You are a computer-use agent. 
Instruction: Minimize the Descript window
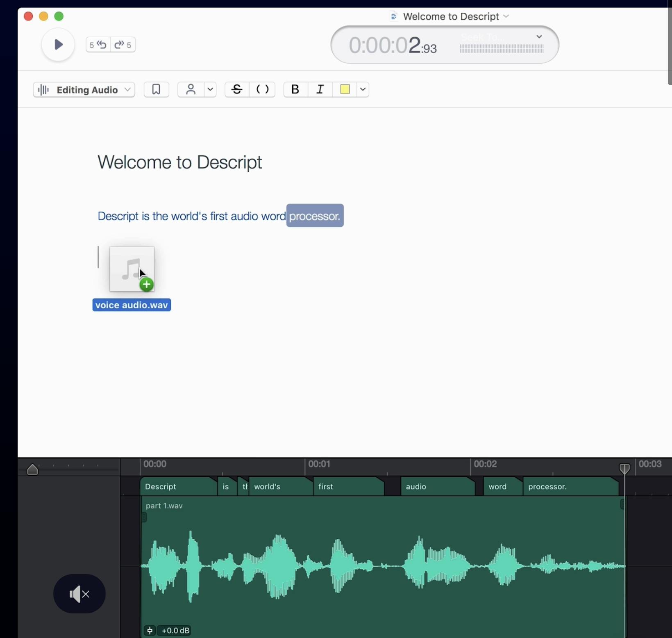point(43,16)
